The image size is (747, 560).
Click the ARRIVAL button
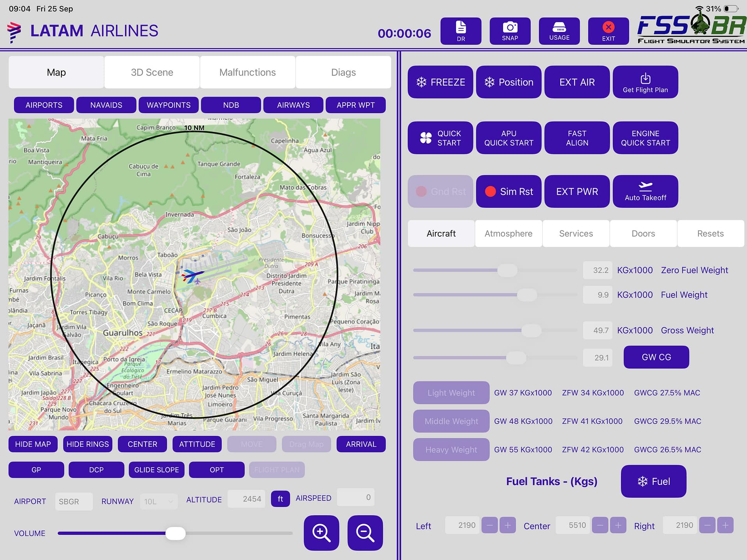tap(361, 444)
